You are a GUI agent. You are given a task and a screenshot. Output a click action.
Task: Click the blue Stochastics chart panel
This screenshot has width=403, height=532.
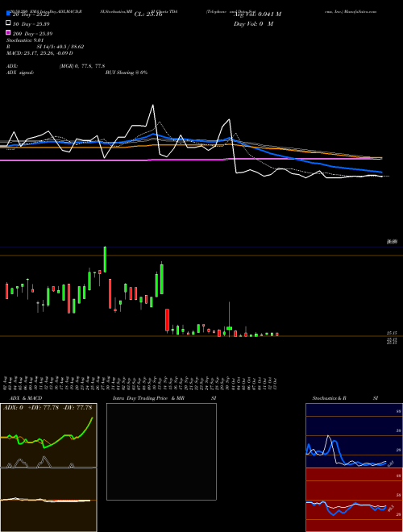coord(354,435)
